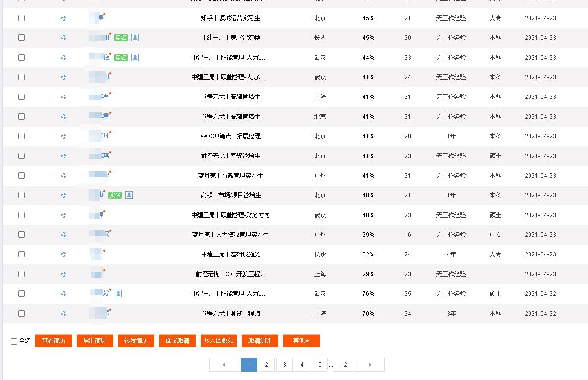Check the box for the 测试工程师 row
This screenshot has width=588, height=380.
click(21, 314)
